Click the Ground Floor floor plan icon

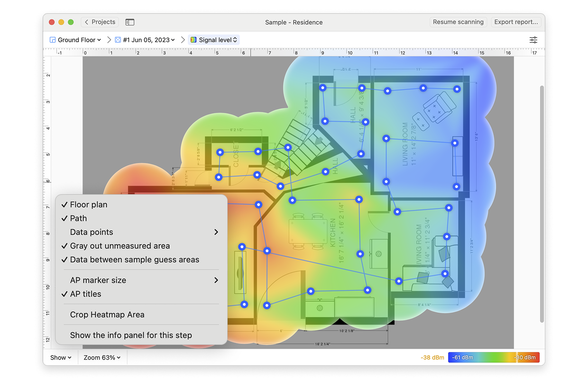point(53,40)
